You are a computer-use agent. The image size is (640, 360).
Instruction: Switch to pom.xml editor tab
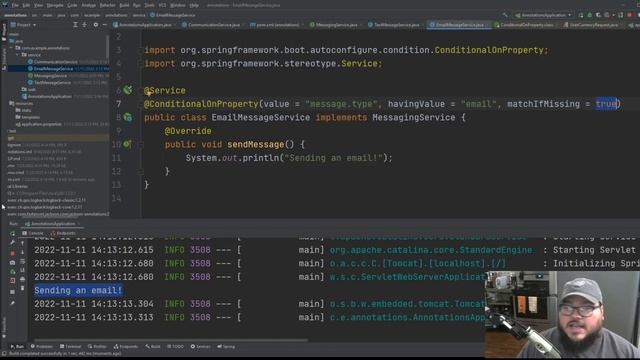click(x=277, y=25)
